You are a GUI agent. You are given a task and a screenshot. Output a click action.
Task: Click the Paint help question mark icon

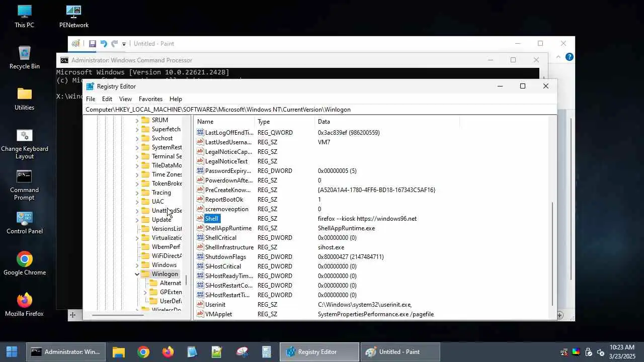[x=569, y=57]
